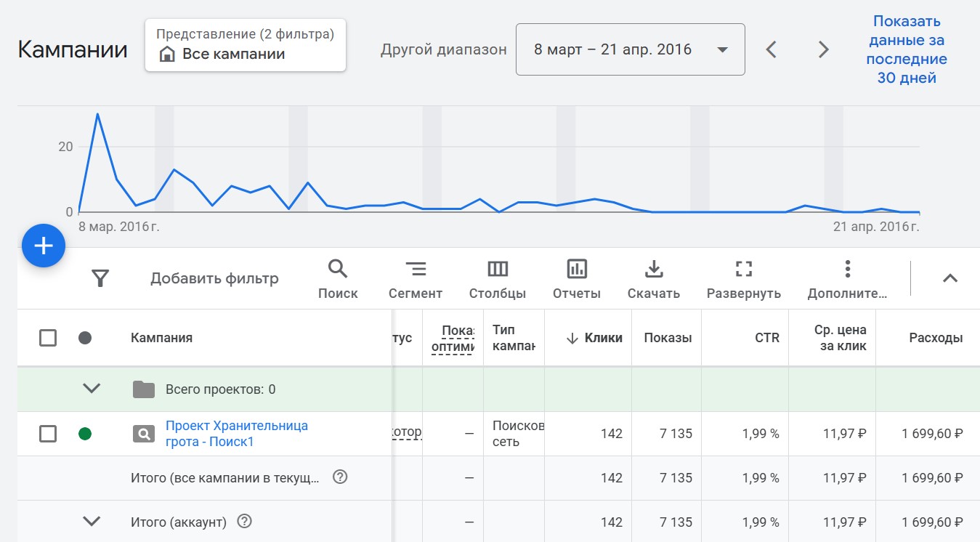Sort by the Показы column header
Image resolution: width=980 pixels, height=542 pixels.
pos(668,338)
